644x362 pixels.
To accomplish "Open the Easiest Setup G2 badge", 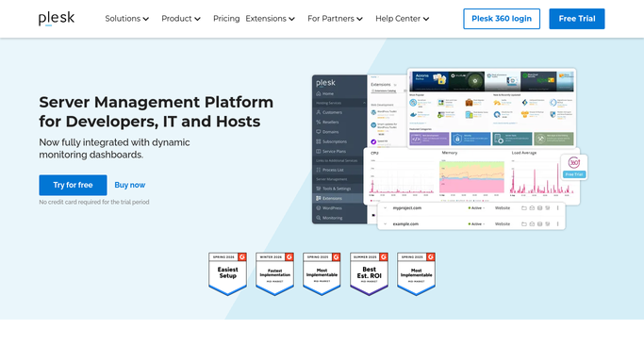I will [227, 273].
